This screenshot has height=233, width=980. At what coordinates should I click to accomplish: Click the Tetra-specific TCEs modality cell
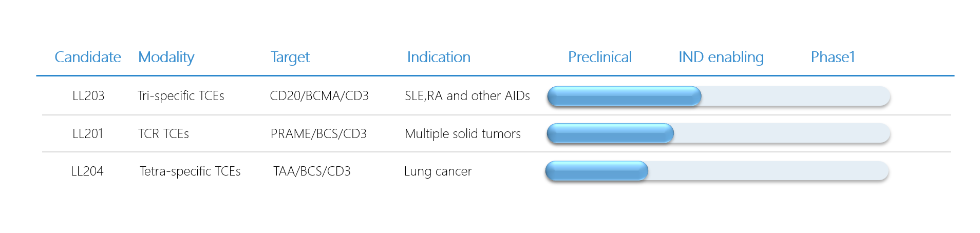pos(190,171)
